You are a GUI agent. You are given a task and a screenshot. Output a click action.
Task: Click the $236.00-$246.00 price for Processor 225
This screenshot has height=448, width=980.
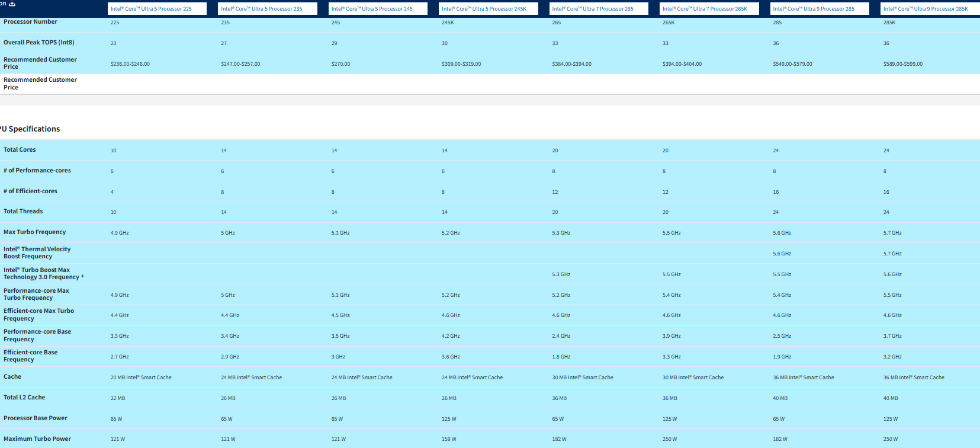click(130, 64)
